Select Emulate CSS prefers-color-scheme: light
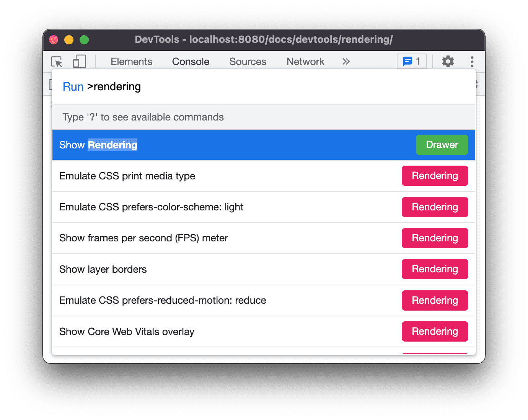This screenshot has height=420, width=528. pyautogui.click(x=151, y=207)
